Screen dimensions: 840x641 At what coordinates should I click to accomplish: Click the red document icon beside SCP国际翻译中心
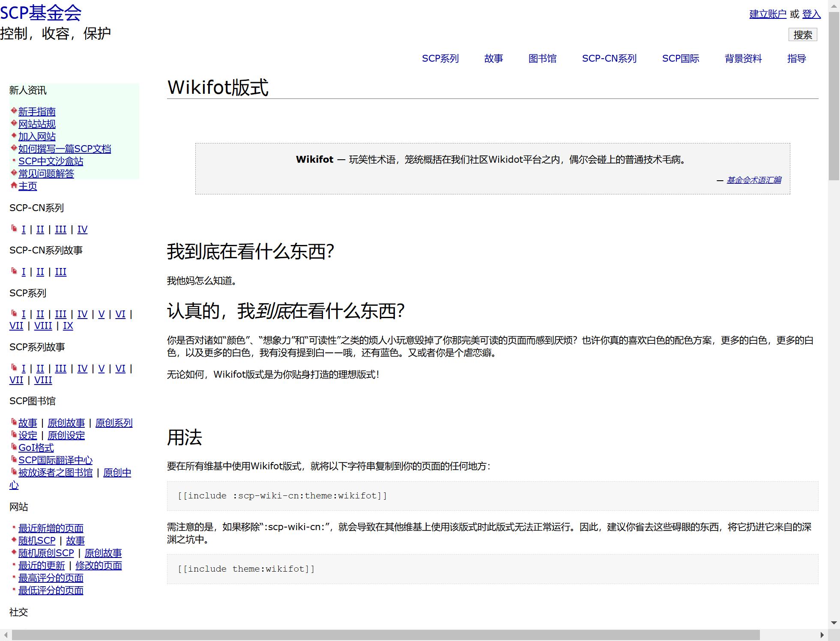14,459
